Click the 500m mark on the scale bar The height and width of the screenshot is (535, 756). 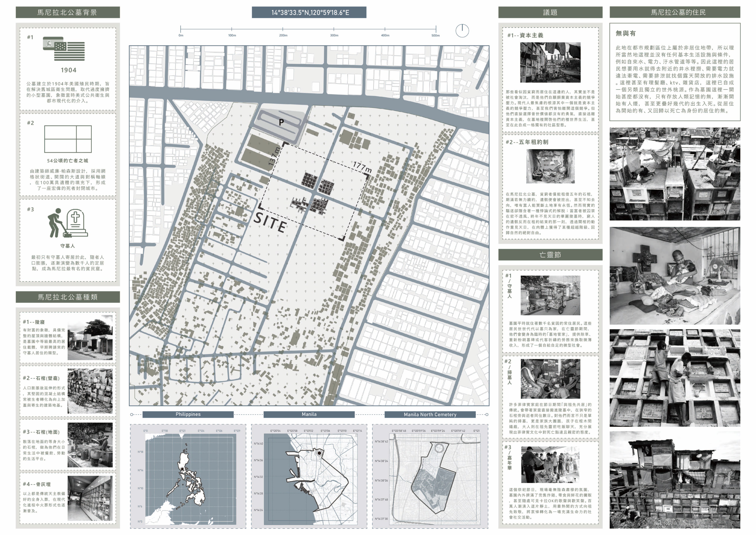pyautogui.click(x=435, y=35)
